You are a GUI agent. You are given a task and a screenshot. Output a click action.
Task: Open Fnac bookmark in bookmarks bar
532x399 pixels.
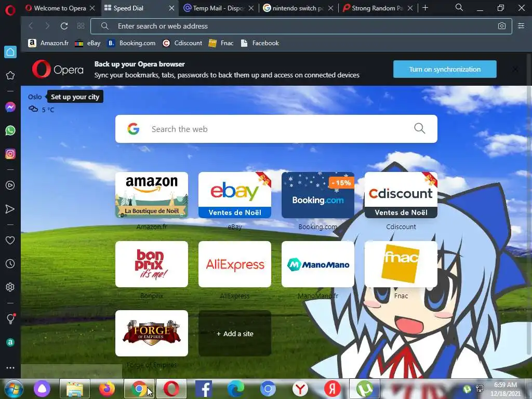point(221,43)
